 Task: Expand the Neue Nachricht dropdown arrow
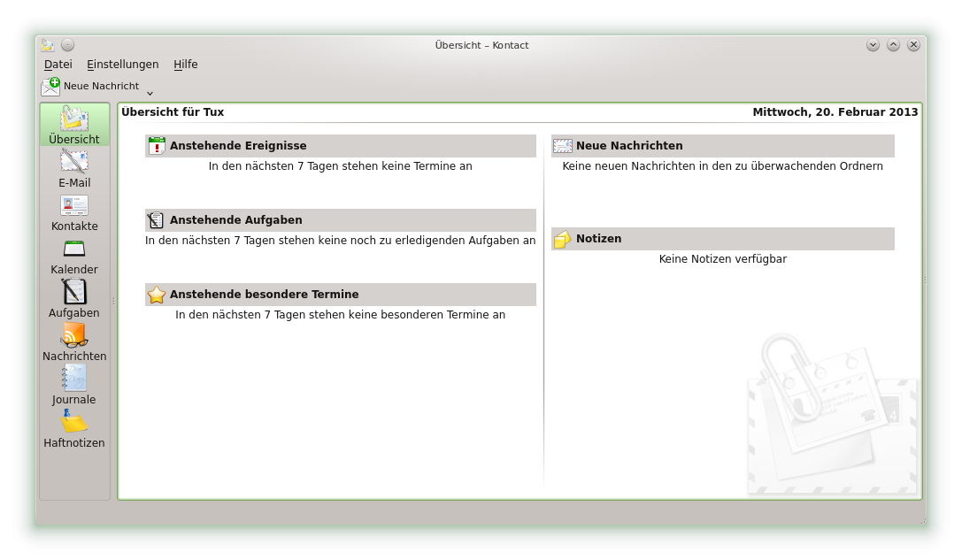tap(150, 92)
